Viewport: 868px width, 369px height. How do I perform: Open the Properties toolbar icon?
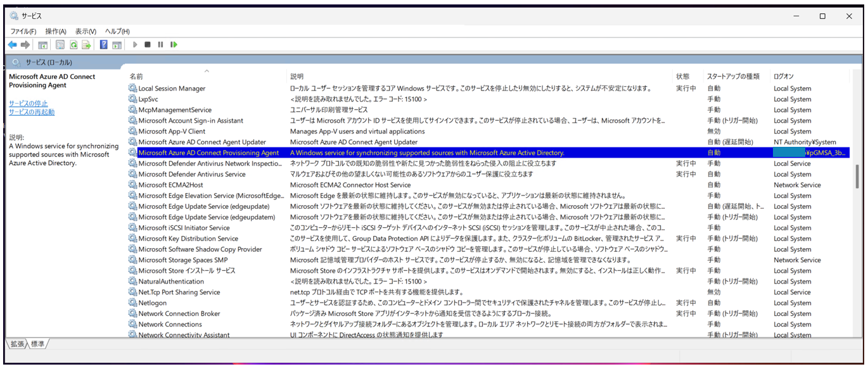click(60, 45)
